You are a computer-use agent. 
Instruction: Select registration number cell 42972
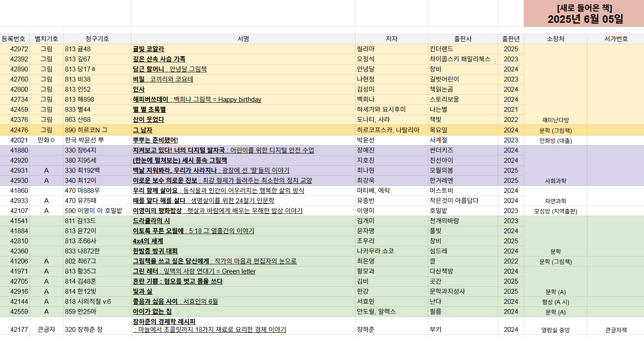(x=15, y=49)
